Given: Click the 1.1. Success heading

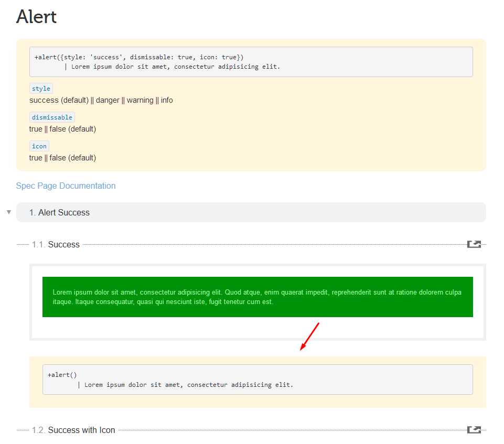Looking at the screenshot, I should [x=56, y=244].
